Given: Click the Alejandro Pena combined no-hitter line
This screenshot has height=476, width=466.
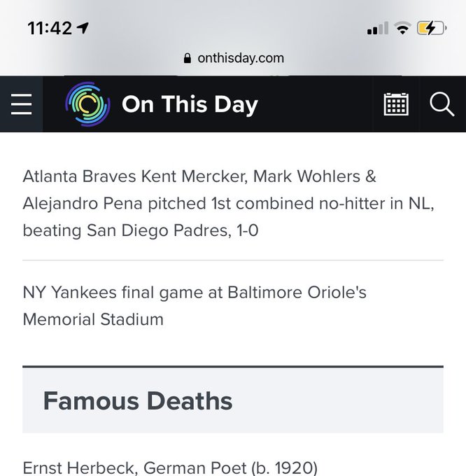Looking at the screenshot, I should coord(228,204).
